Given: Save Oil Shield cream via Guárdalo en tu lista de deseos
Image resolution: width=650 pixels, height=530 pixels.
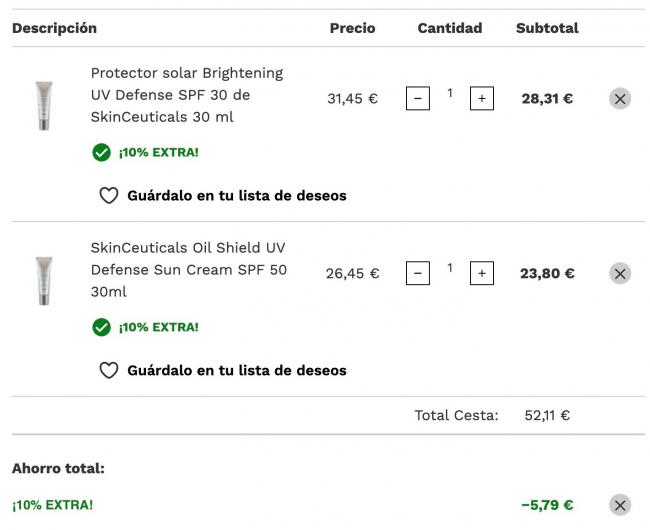Looking at the screenshot, I should [237, 370].
